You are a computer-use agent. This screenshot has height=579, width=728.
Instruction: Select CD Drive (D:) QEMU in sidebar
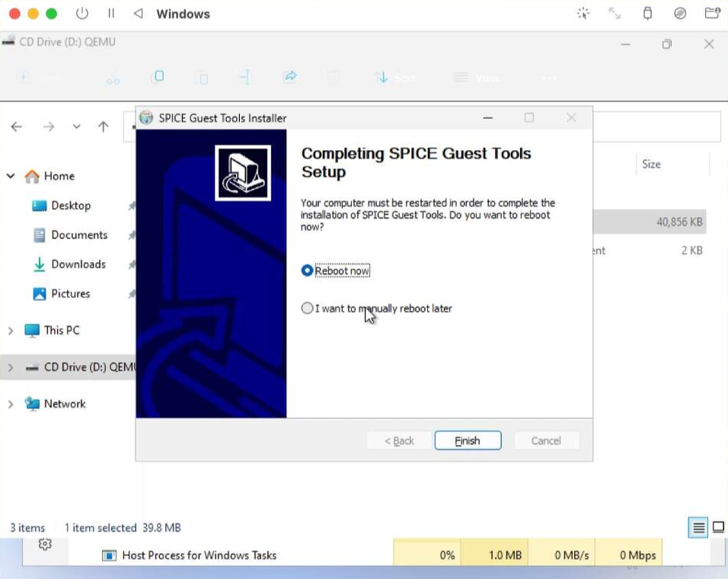point(80,366)
